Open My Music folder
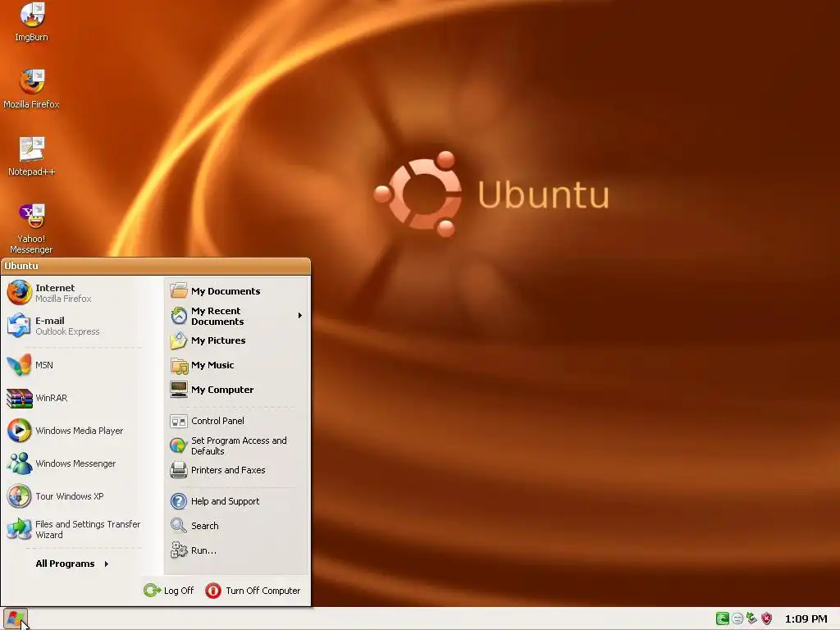The height and width of the screenshot is (630, 840). click(x=237, y=365)
